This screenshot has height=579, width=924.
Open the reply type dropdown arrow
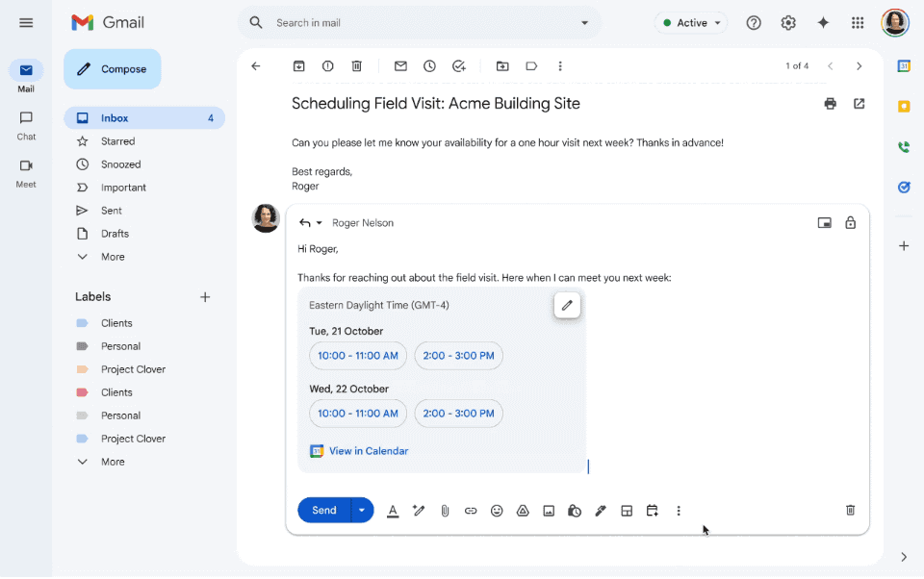click(x=319, y=222)
